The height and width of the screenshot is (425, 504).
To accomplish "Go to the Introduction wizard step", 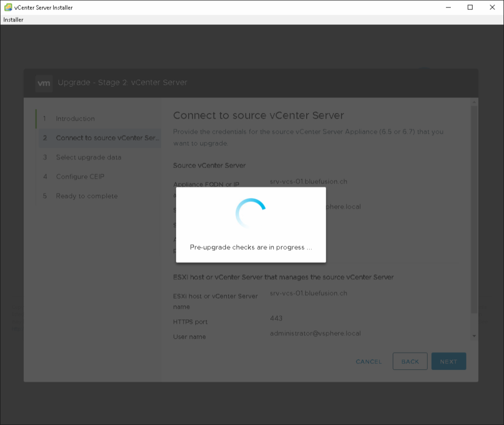I will click(x=75, y=119).
